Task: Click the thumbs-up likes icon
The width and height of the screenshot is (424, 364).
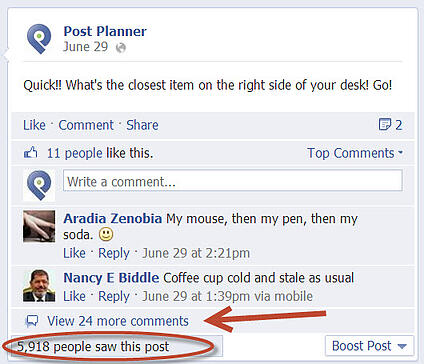Action: (31, 153)
